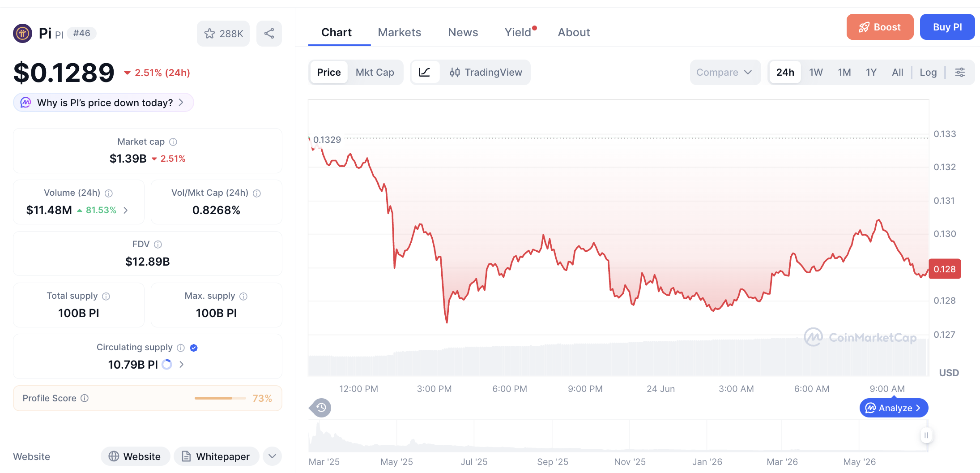Click the circulating supply progress ring
980x473 pixels.
pyautogui.click(x=167, y=365)
